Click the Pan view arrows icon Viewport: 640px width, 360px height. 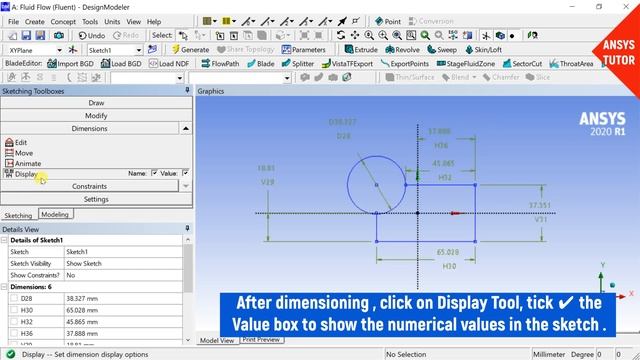(x=355, y=36)
